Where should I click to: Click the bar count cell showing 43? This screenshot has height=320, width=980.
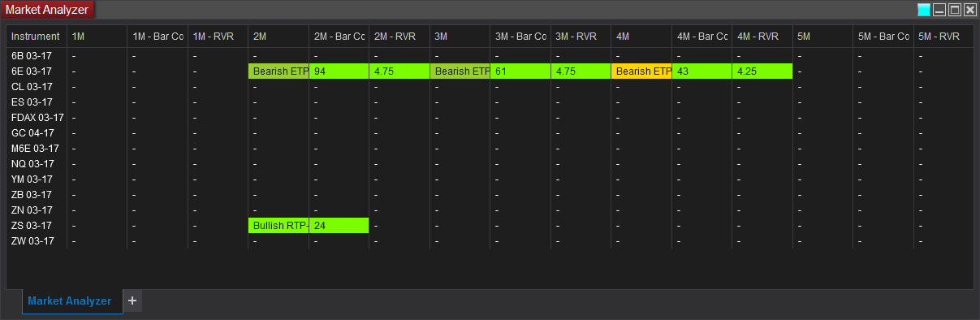pyautogui.click(x=702, y=71)
